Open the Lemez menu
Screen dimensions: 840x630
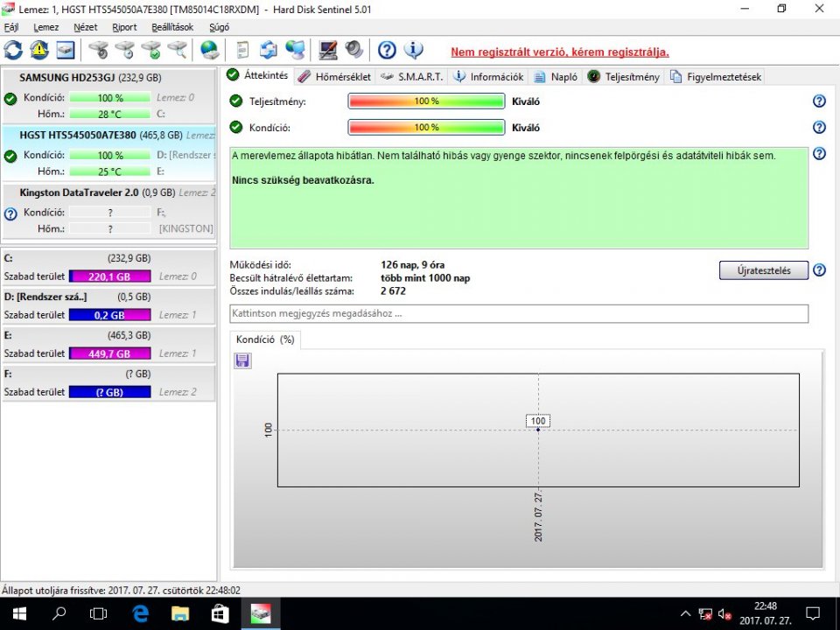(46, 27)
